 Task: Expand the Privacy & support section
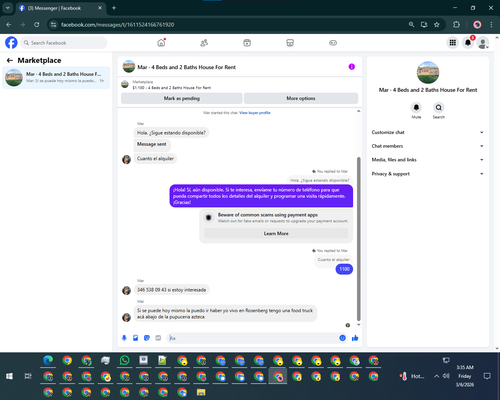pyautogui.click(x=428, y=174)
